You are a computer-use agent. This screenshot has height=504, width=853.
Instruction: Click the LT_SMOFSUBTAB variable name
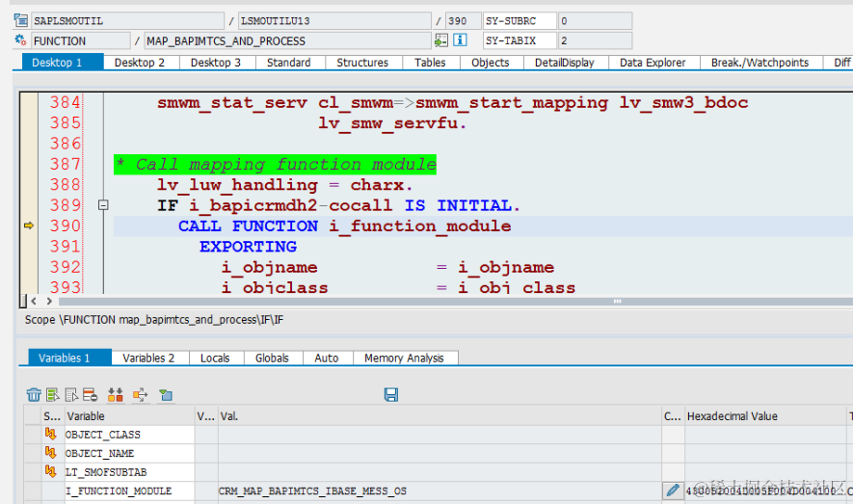click(x=106, y=472)
